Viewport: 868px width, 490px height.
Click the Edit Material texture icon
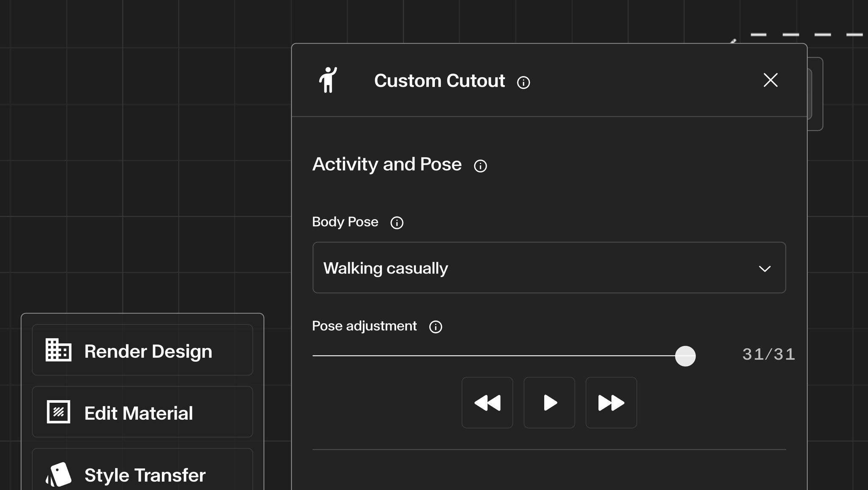(x=58, y=412)
